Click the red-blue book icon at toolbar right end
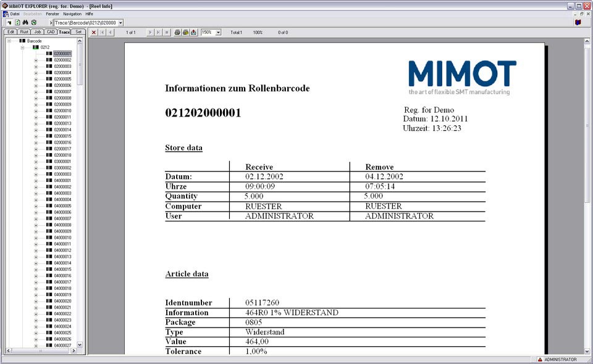This screenshot has width=593, height=364. pyautogui.click(x=578, y=23)
